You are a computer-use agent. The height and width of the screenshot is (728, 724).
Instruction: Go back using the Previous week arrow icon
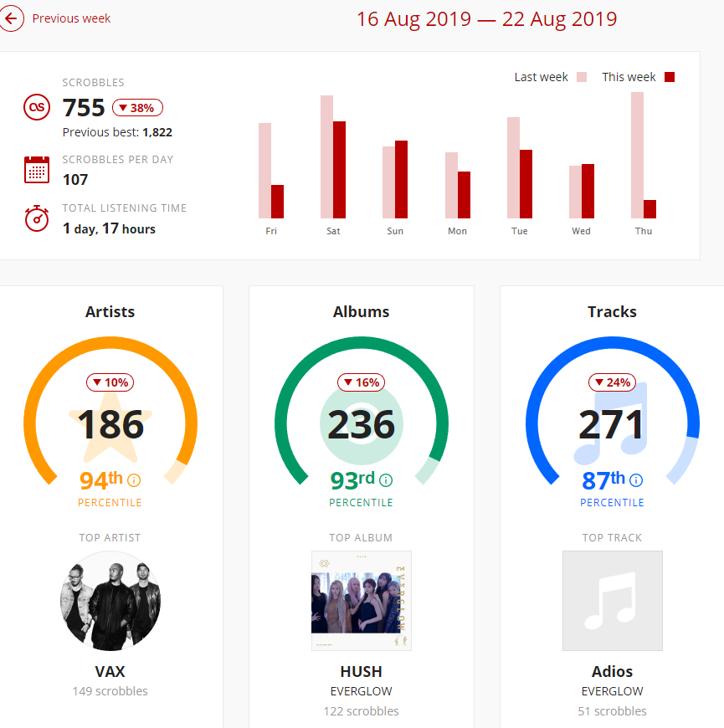(10, 18)
